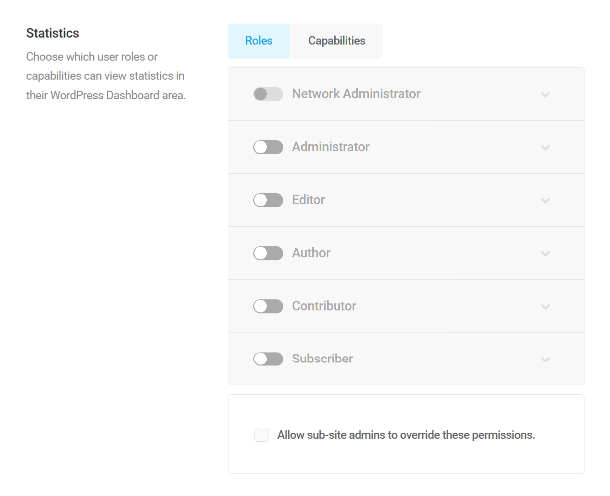The height and width of the screenshot is (496, 610).
Task: Turn on the Editor role switch
Action: pyautogui.click(x=268, y=200)
